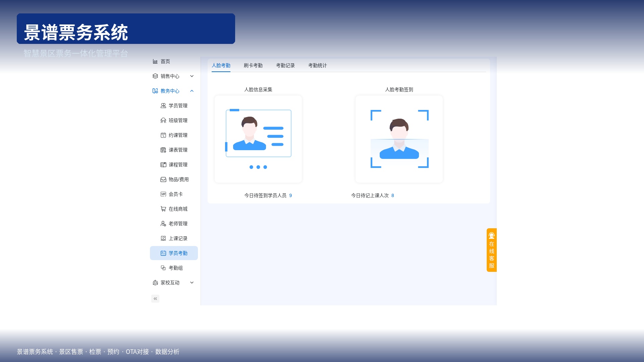The image size is (644, 362).
Task: Click the 约课管理 clock calendar icon
Action: click(x=163, y=135)
